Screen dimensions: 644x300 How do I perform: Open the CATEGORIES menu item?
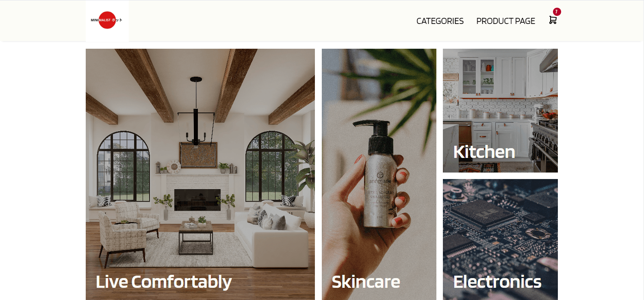(440, 21)
